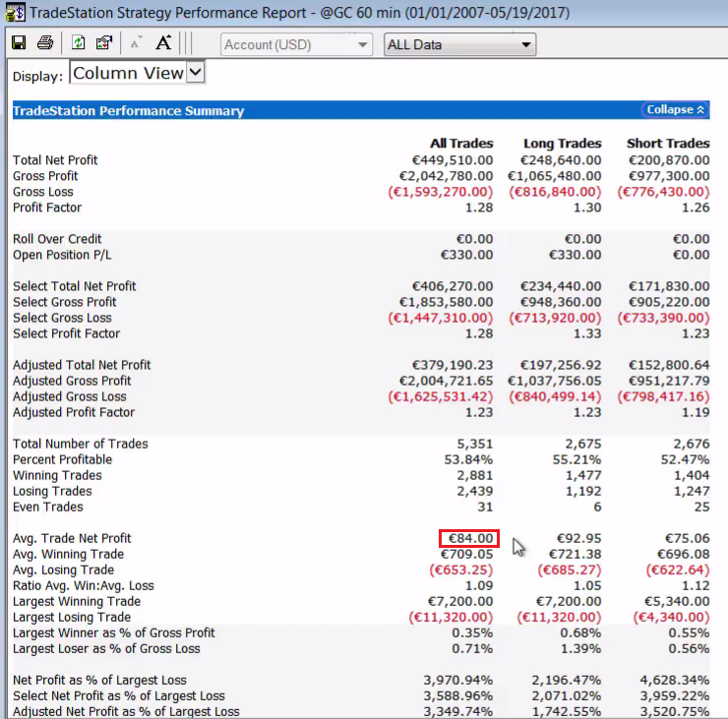Select the Select Total Net Profit label

click(75, 286)
